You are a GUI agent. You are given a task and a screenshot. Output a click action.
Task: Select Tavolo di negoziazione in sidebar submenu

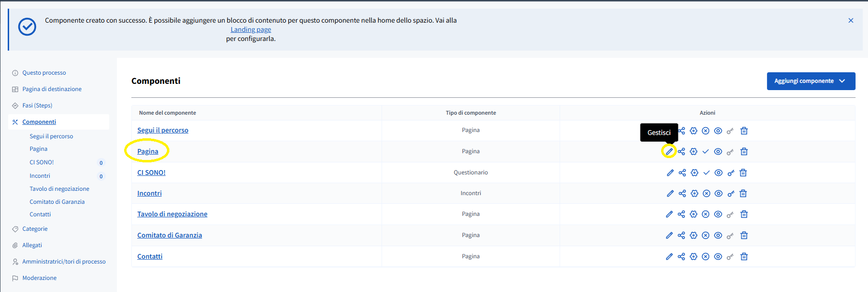59,189
